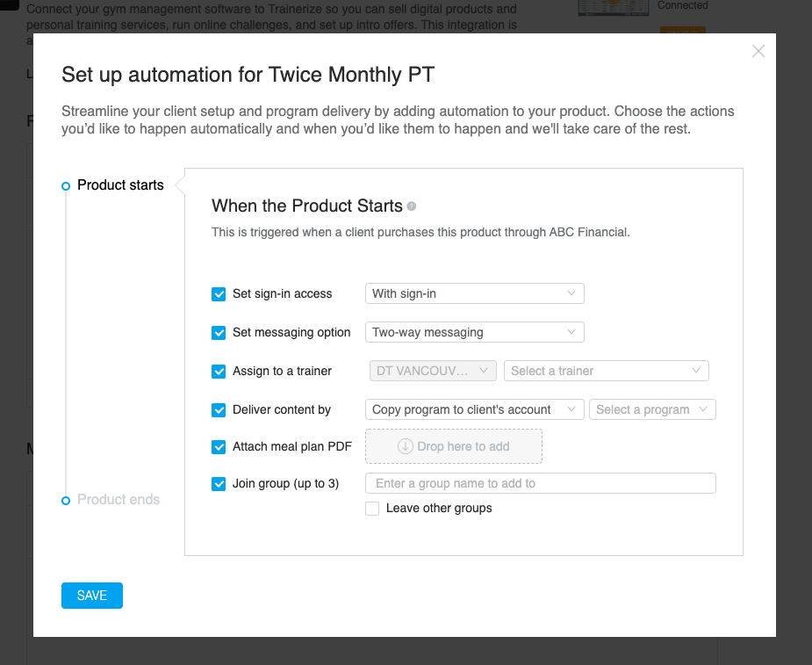The width and height of the screenshot is (812, 665).
Task: Uncheck Set messaging option
Action: (219, 333)
